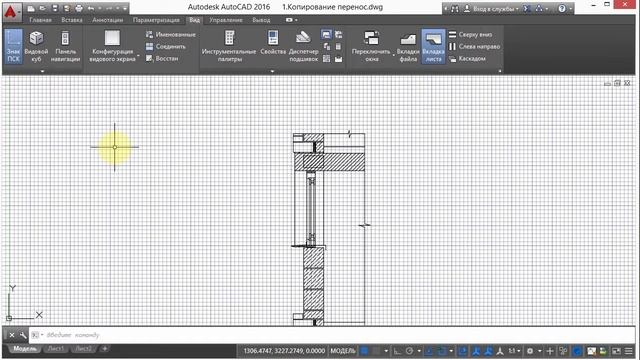Click the Именованные viewports button
This screenshot has width=640, height=360.
(x=171, y=35)
